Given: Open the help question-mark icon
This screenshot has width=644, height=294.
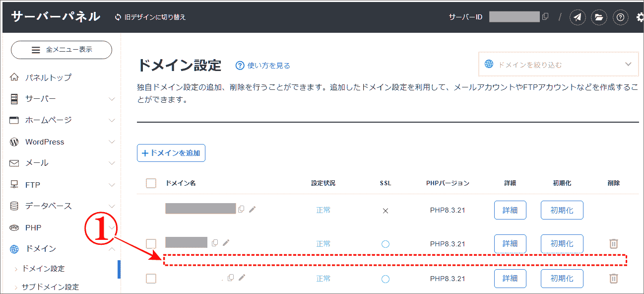Looking at the screenshot, I should 620,17.
